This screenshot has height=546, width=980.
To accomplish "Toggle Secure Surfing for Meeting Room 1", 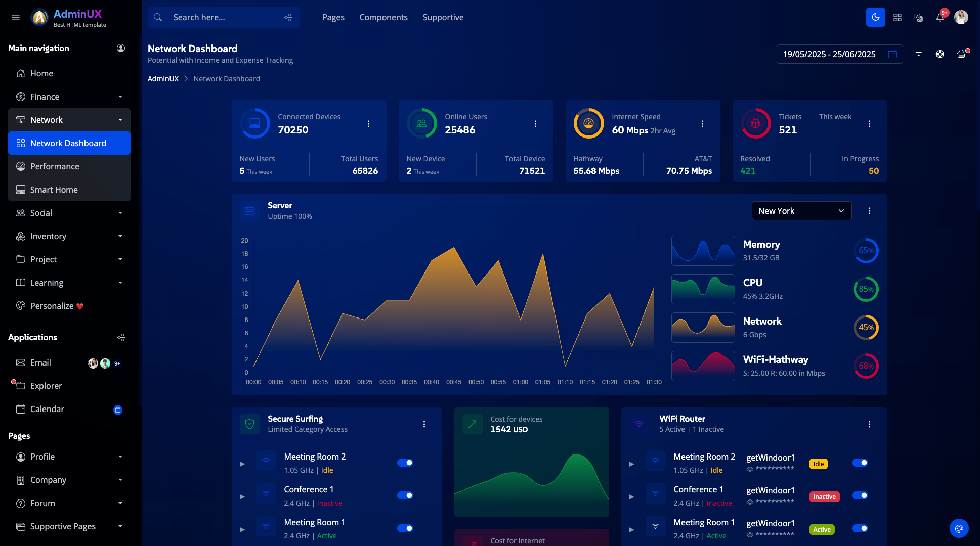I will click(x=405, y=528).
